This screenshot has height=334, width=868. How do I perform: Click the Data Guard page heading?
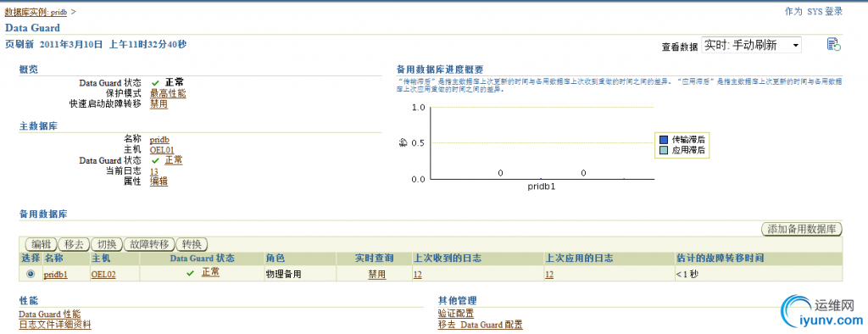(33, 28)
